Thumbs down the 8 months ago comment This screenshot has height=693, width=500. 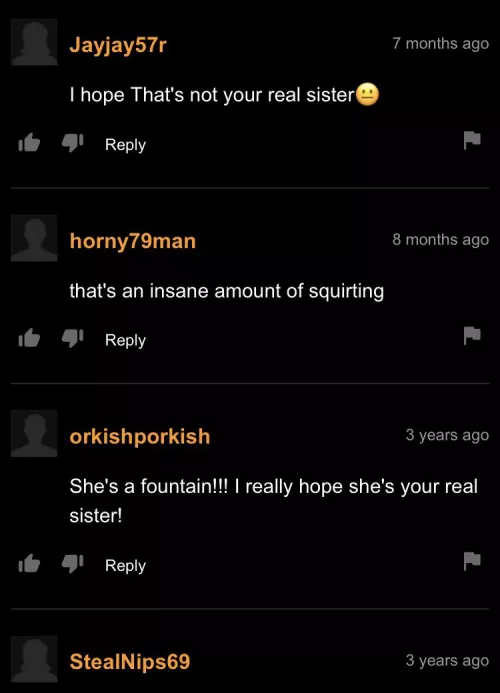point(72,339)
